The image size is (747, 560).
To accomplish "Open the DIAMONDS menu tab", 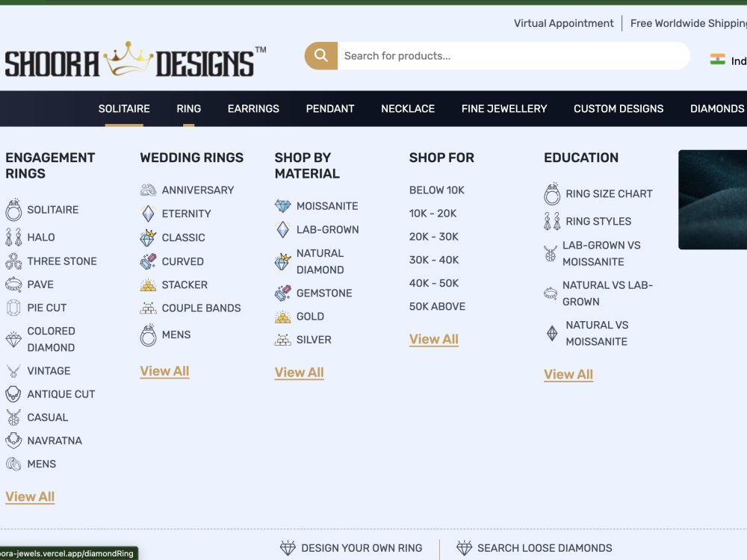I will tap(717, 108).
